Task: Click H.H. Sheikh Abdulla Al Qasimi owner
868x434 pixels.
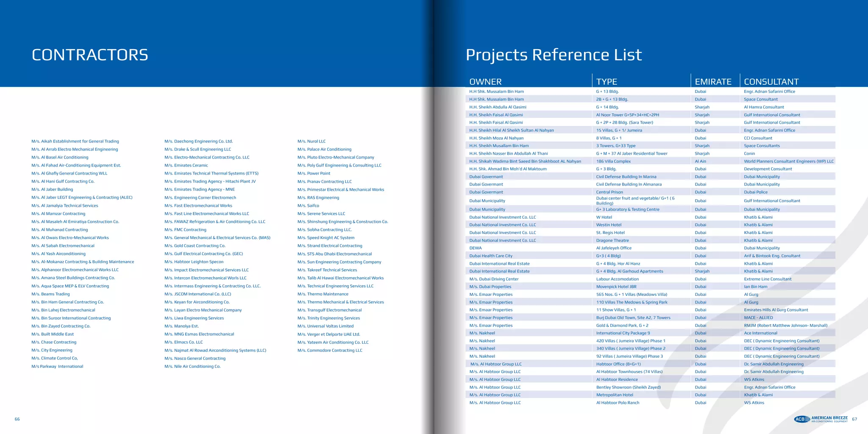Action: pos(498,107)
